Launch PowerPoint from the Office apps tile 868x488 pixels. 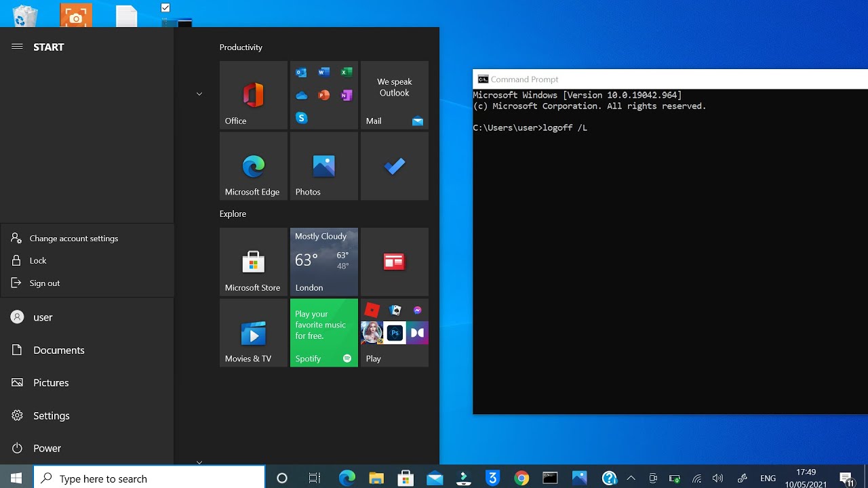[324, 95]
